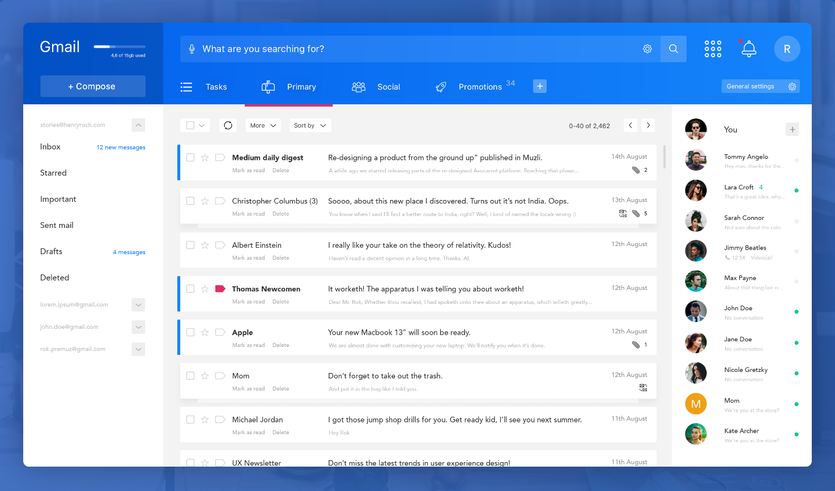This screenshot has height=491, width=835.
Task: Check the Mom email checkbox
Action: [190, 376]
